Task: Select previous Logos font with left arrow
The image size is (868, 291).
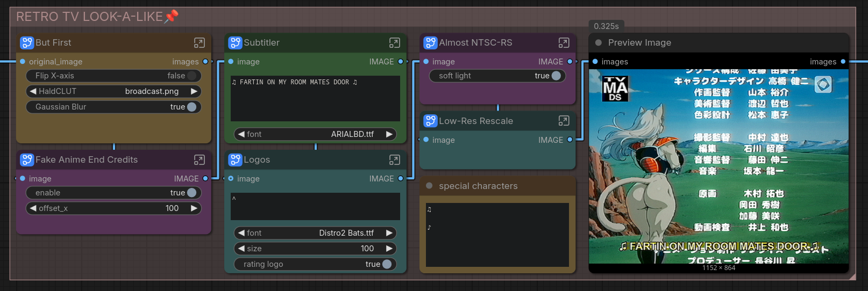Action: 241,233
